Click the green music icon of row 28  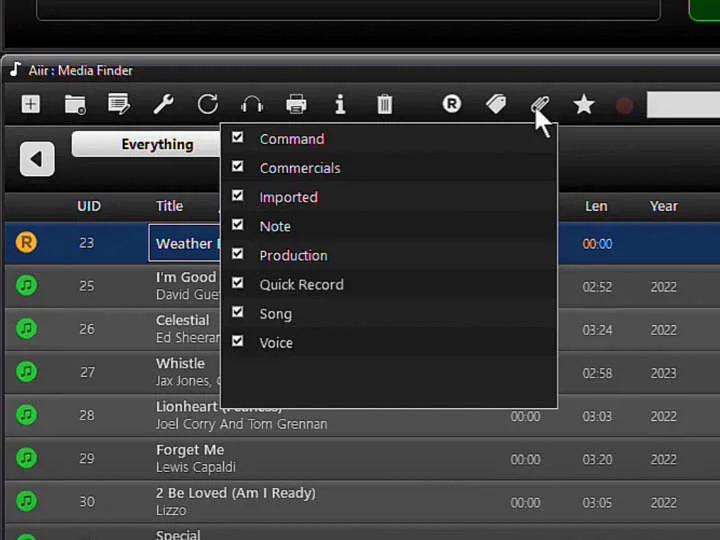click(27, 415)
